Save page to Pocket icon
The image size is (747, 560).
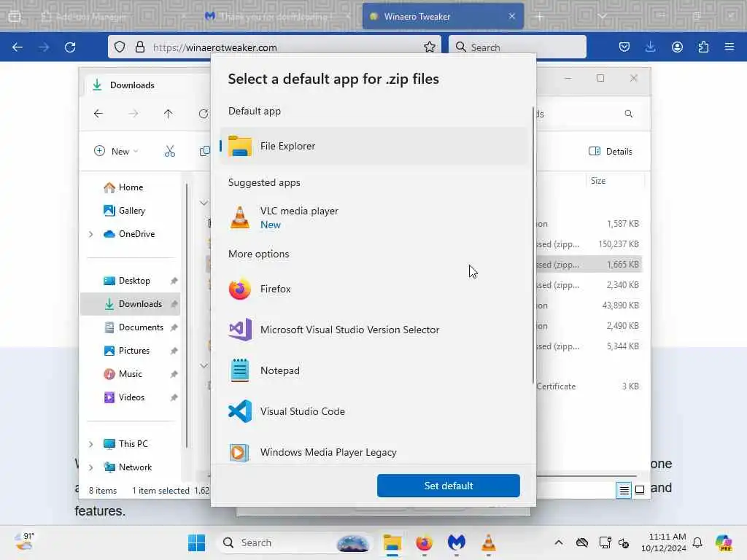tap(624, 47)
